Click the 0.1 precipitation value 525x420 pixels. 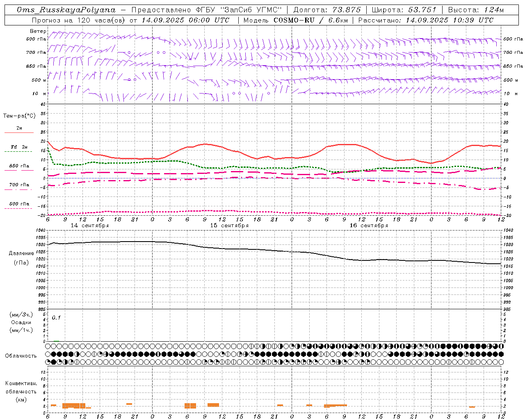[x=56, y=318]
